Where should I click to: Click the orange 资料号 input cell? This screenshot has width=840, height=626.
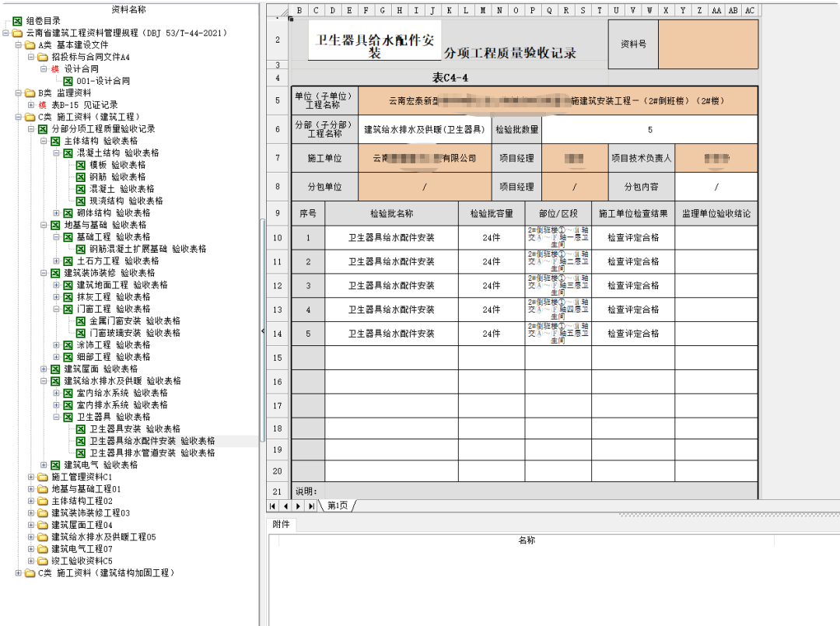709,44
